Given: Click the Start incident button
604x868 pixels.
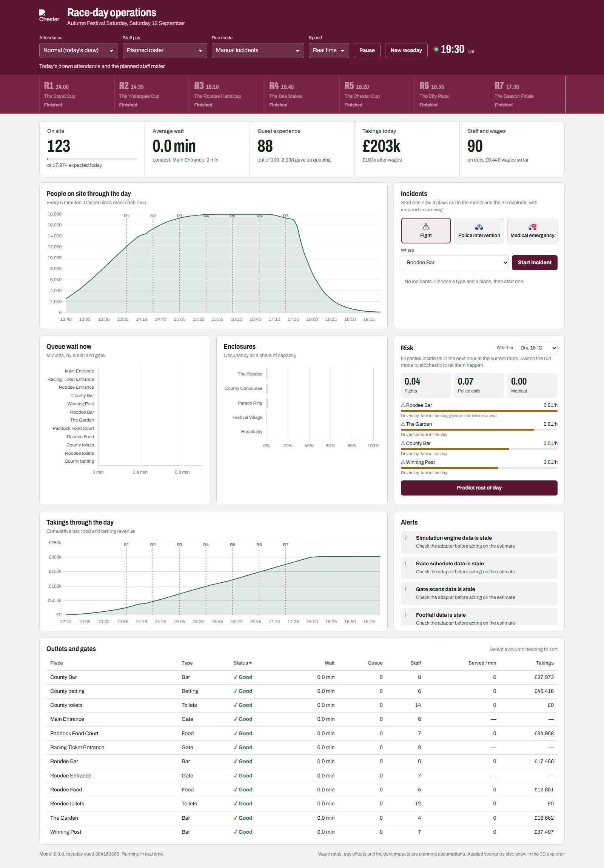Looking at the screenshot, I should [535, 263].
